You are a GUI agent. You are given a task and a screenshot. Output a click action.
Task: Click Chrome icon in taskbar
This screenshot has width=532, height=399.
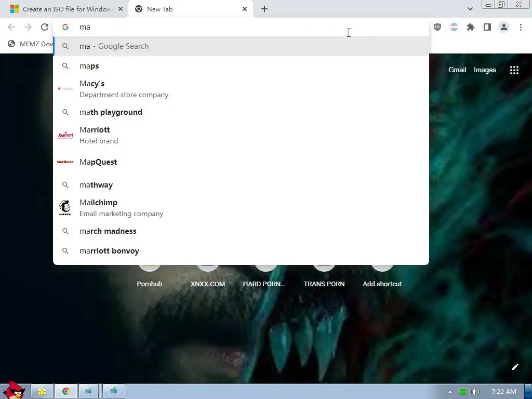pos(66,392)
